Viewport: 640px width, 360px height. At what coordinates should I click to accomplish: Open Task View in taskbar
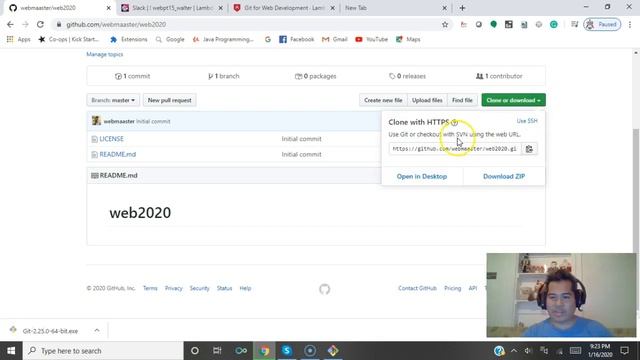coord(217,351)
